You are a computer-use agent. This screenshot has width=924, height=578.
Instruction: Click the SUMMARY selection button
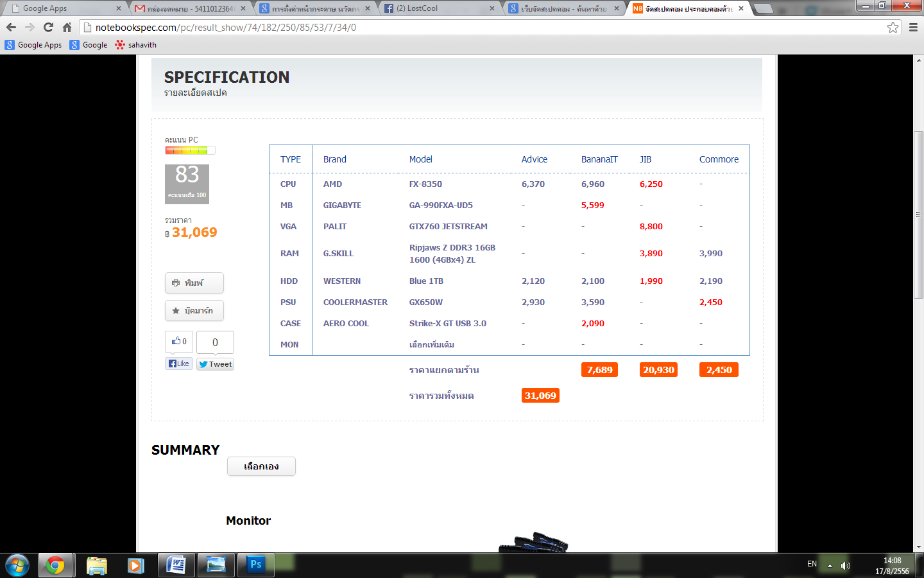(261, 466)
